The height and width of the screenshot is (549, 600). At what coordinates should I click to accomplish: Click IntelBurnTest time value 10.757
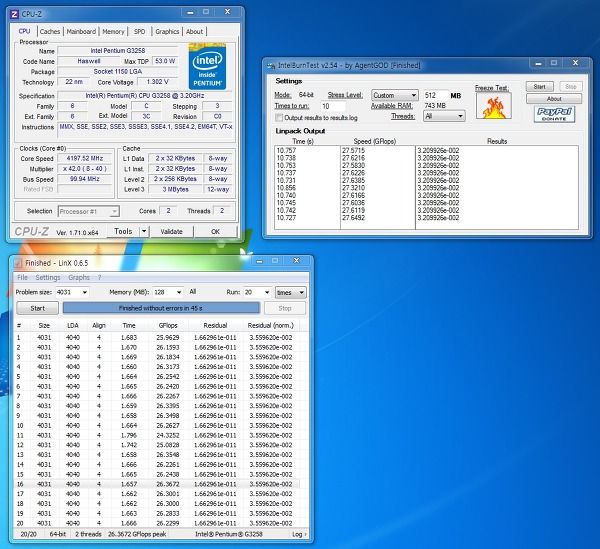286,151
